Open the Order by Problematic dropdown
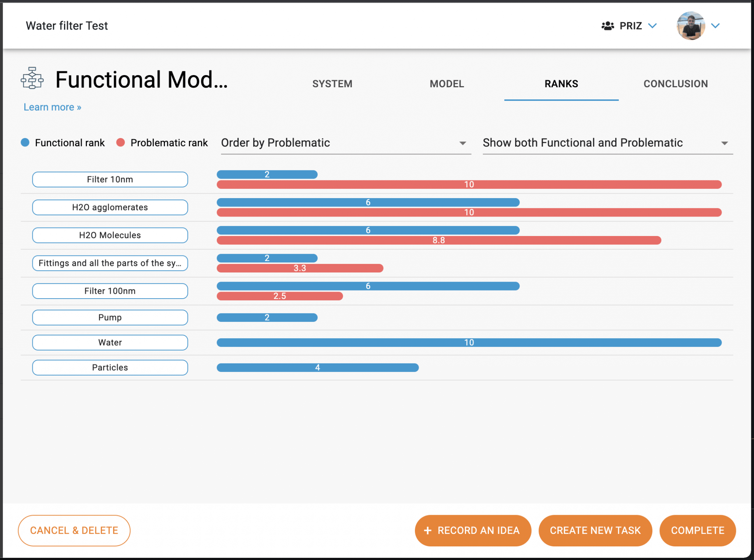Viewport: 754px width, 560px height. point(462,143)
